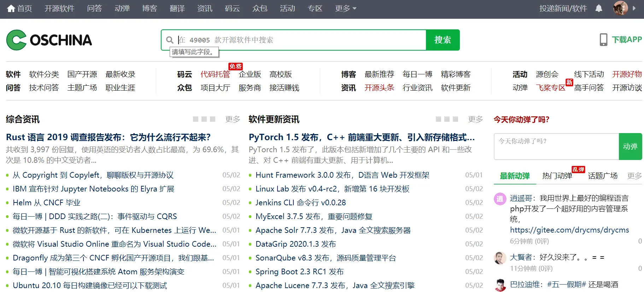Open 软件分类 link
Image resolution: width=644 pixels, height=292 pixels.
(x=44, y=74)
